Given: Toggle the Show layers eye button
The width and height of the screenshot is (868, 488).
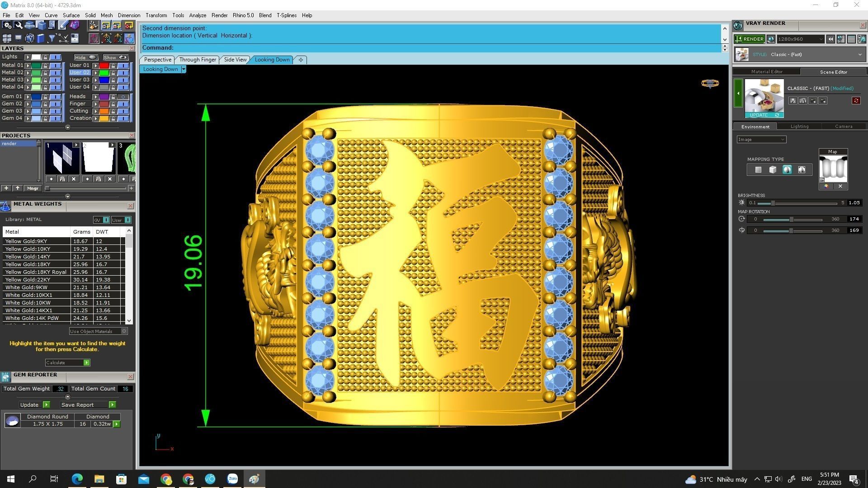Looking at the screenshot, I should [115, 57].
